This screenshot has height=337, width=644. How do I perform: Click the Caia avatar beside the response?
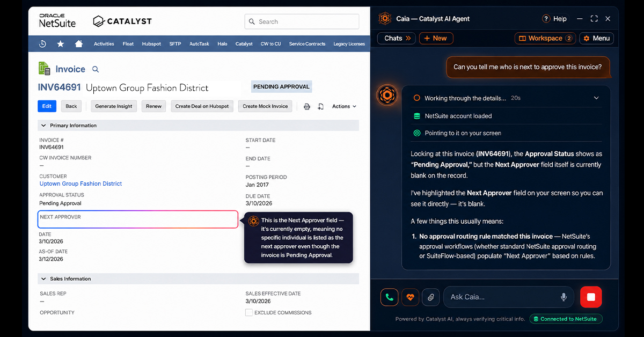click(x=386, y=95)
